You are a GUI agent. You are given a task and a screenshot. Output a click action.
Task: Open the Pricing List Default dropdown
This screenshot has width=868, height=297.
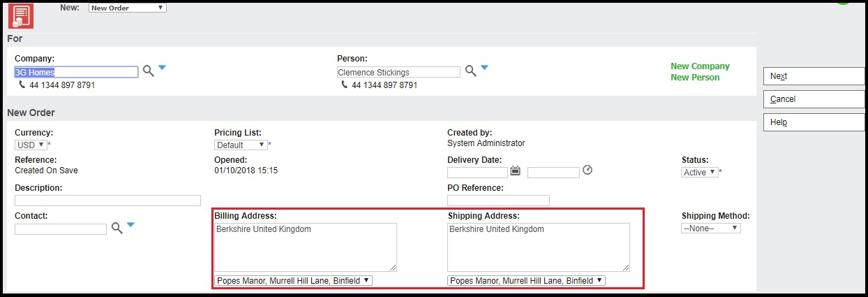[241, 145]
